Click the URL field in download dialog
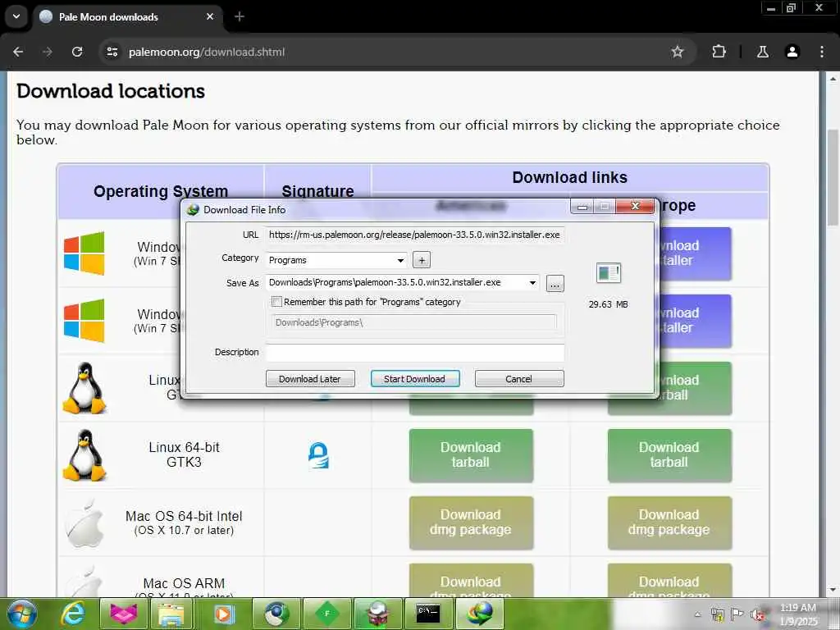The image size is (840, 630). (x=414, y=235)
